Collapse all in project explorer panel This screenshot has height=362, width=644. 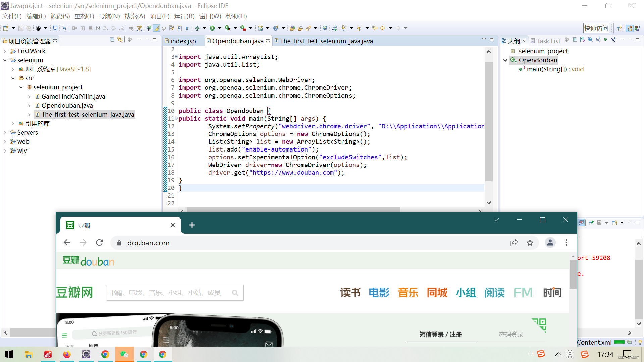tap(112, 40)
